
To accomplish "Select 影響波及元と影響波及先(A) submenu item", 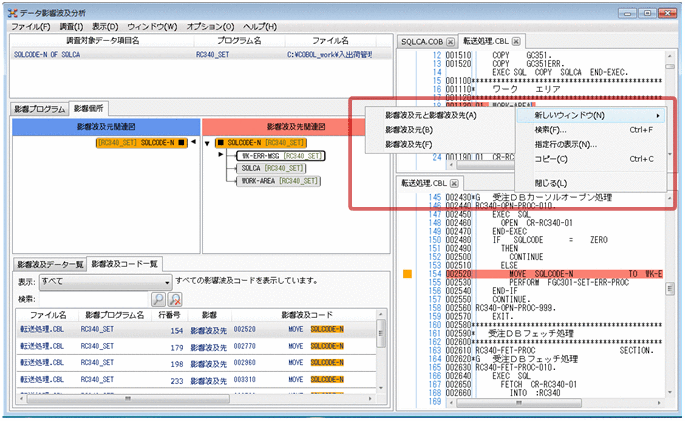I will [430, 116].
